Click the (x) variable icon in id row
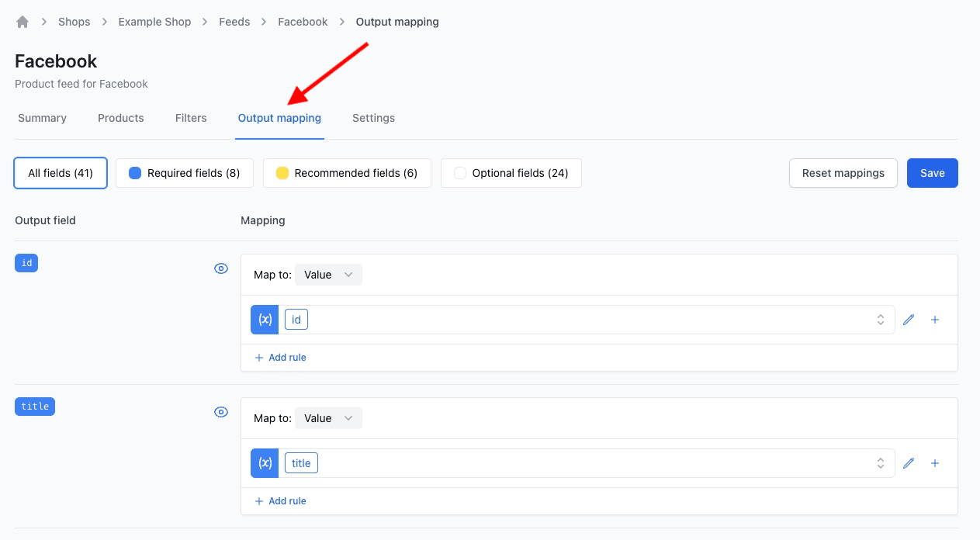980x540 pixels. [x=265, y=320]
